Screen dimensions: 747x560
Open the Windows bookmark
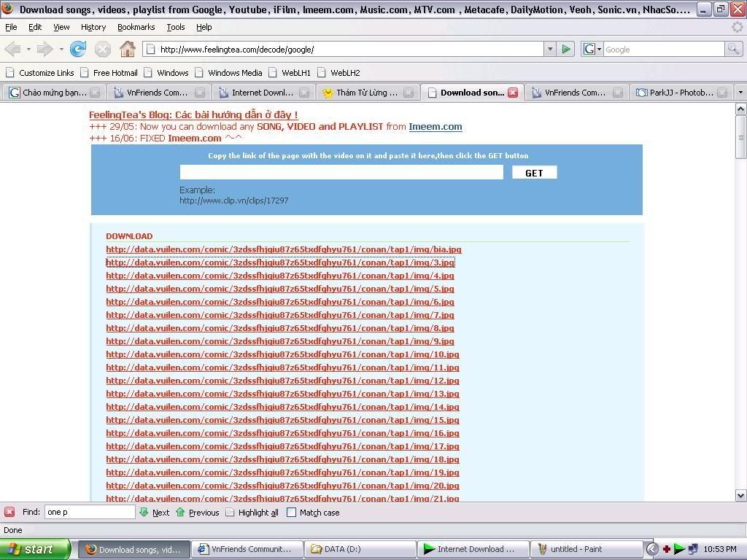(x=166, y=73)
